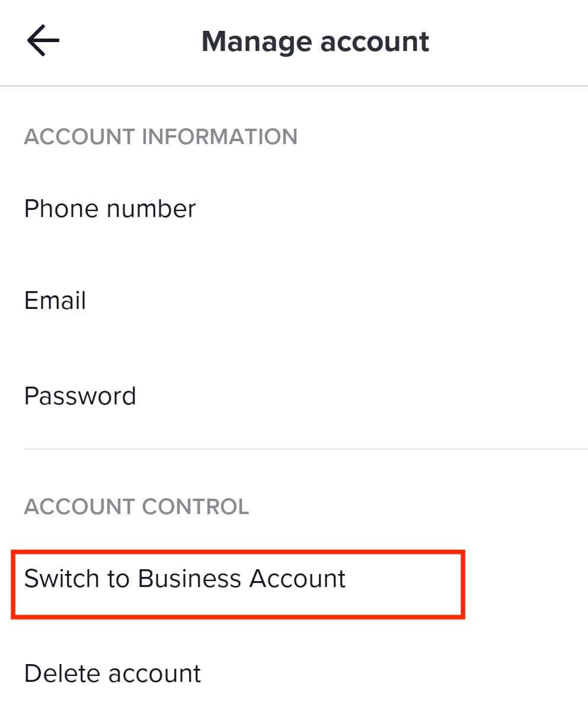Image resolution: width=588 pixels, height=721 pixels.
Task: Go back from Manage account page
Action: 43,42
